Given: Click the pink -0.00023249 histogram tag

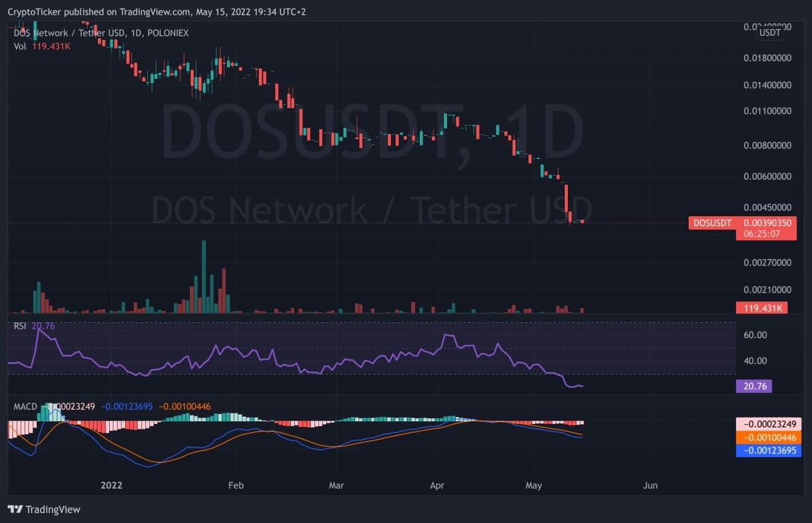Looking at the screenshot, I should (769, 424).
